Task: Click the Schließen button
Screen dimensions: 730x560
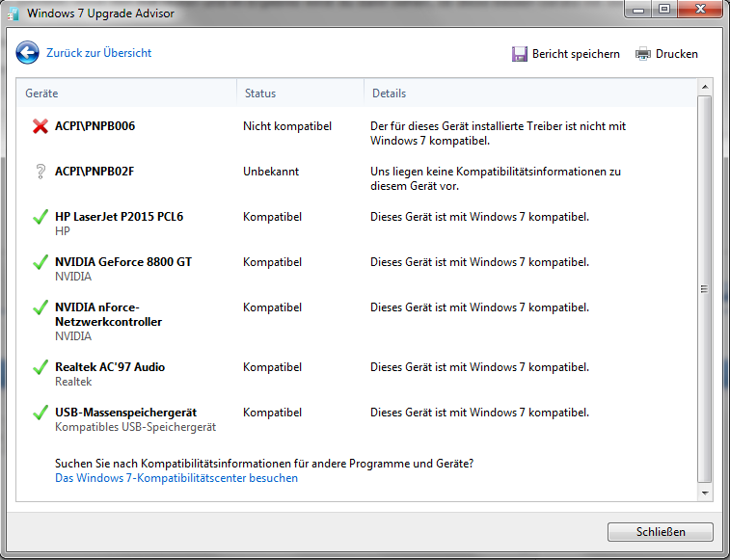Action: (661, 532)
